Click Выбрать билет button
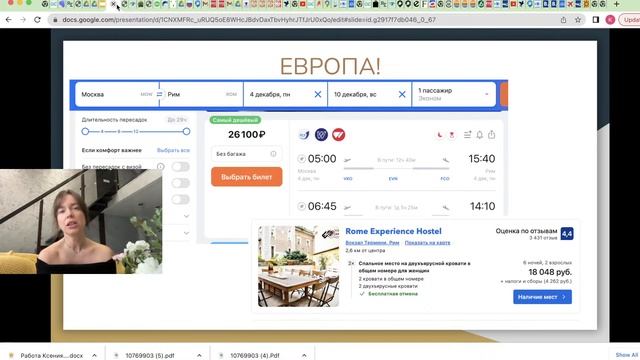Screen dimensions: 640x360 tap(247, 177)
